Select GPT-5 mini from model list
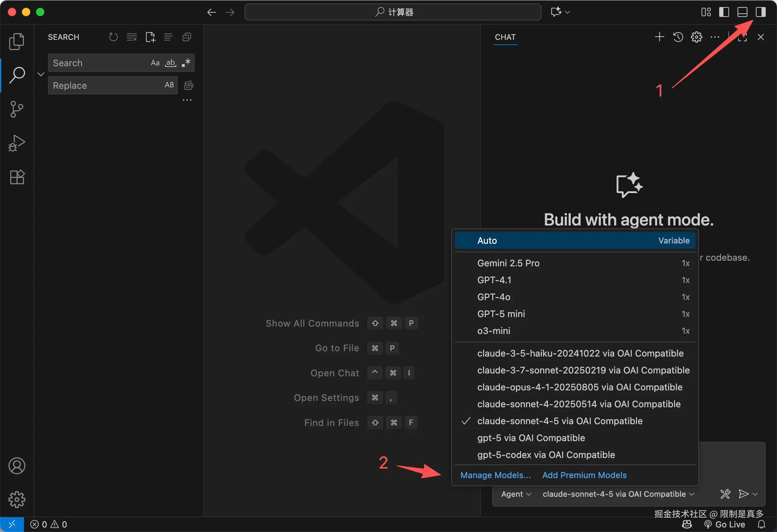 pos(501,314)
